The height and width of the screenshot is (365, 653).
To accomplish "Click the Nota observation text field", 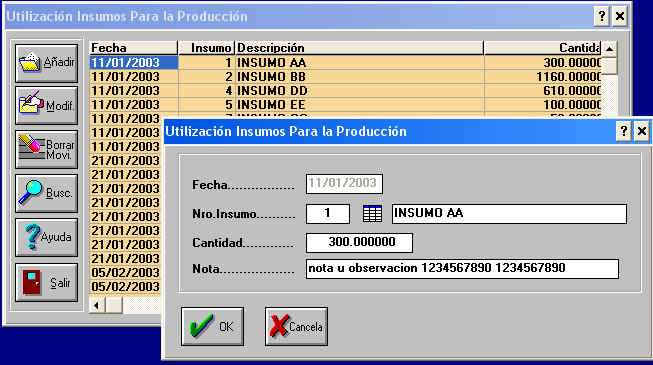I will pyautogui.click(x=462, y=269).
